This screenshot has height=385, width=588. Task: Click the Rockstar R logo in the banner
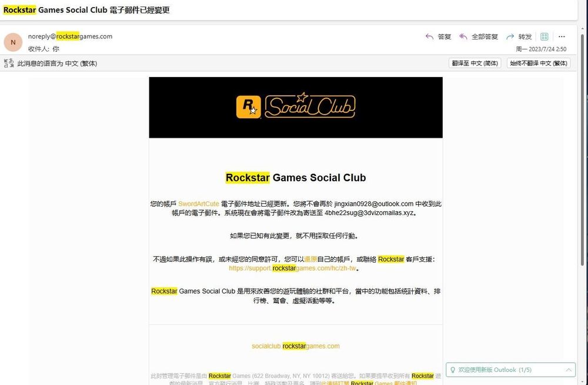pyautogui.click(x=248, y=107)
